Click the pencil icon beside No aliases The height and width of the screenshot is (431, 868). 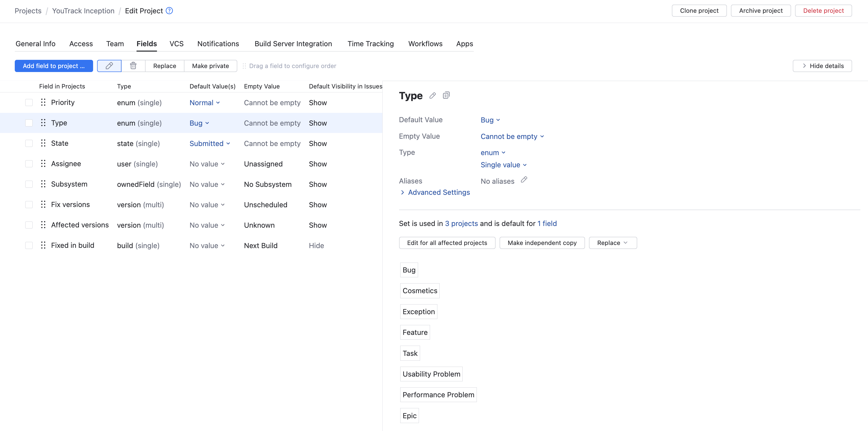pos(524,180)
